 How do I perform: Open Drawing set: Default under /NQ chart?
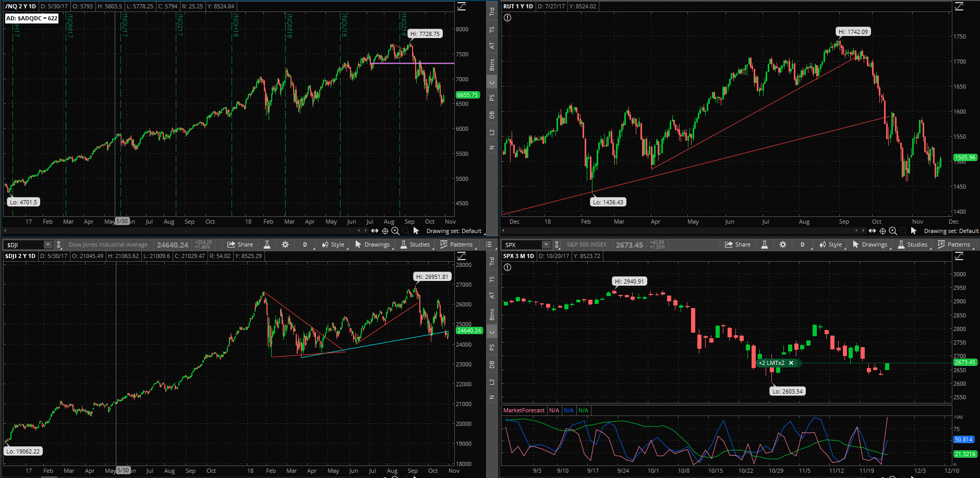point(454,231)
